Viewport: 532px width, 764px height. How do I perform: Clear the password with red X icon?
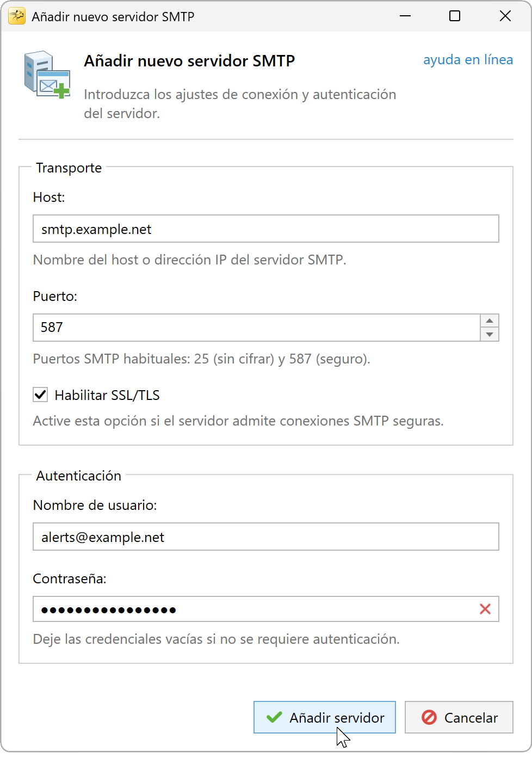coord(485,609)
